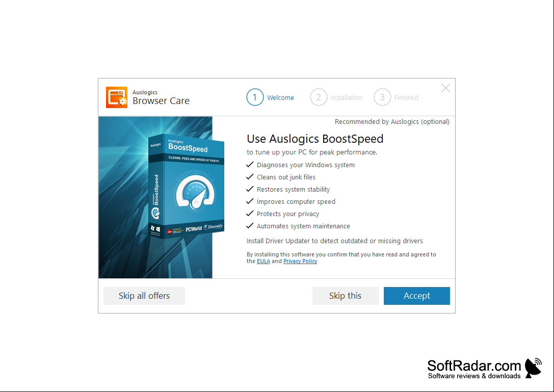Click the step 2 circle icon
The image size is (554, 392).
[x=319, y=97]
